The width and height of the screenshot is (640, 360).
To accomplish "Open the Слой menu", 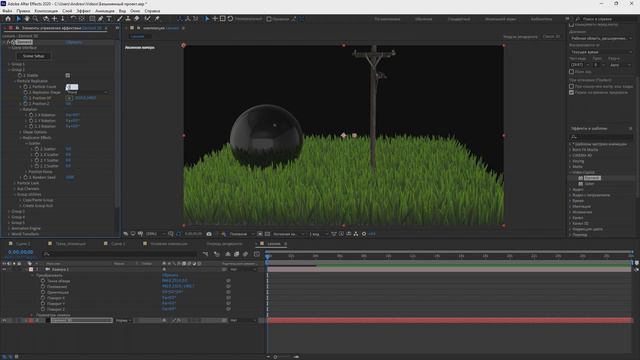I will click(x=67, y=11).
